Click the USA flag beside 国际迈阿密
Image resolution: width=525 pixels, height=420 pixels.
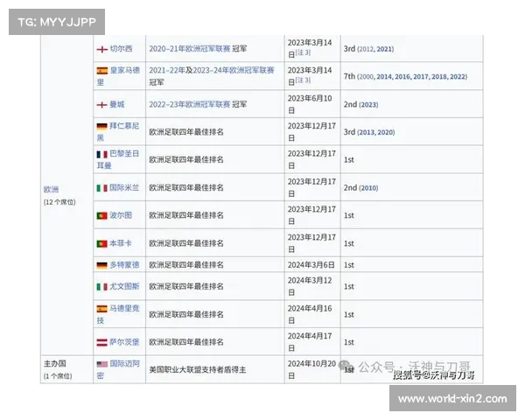click(101, 364)
